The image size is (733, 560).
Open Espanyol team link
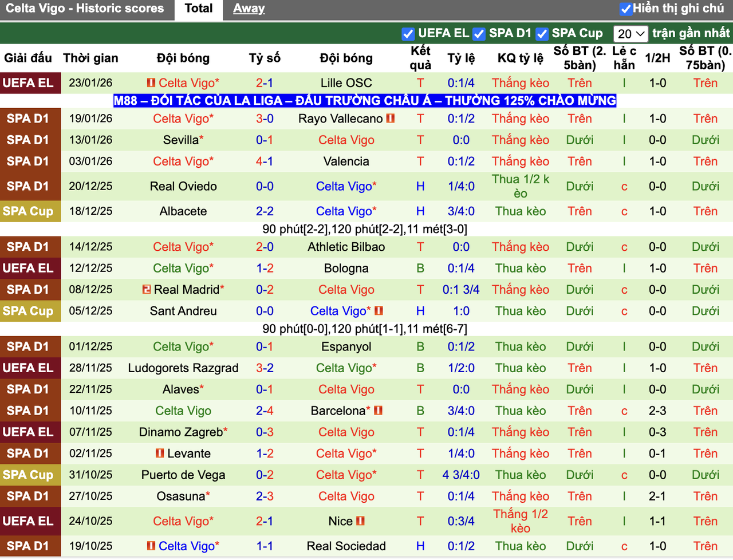[346, 347]
